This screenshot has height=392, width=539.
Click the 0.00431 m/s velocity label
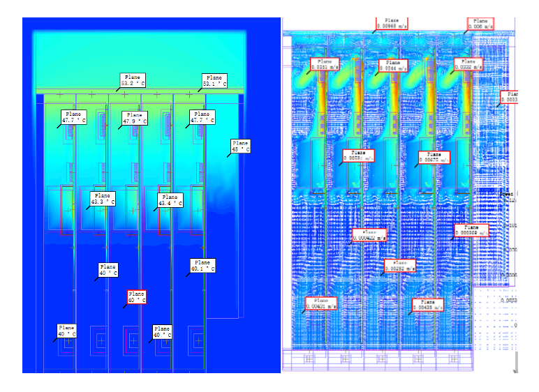click(x=321, y=303)
